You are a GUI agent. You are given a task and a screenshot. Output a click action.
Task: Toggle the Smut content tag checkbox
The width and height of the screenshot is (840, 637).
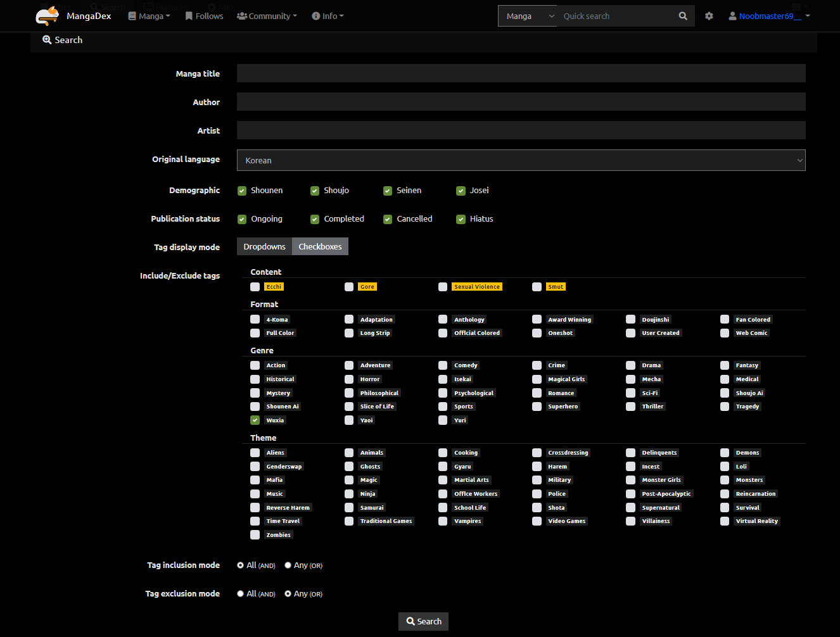pos(537,287)
